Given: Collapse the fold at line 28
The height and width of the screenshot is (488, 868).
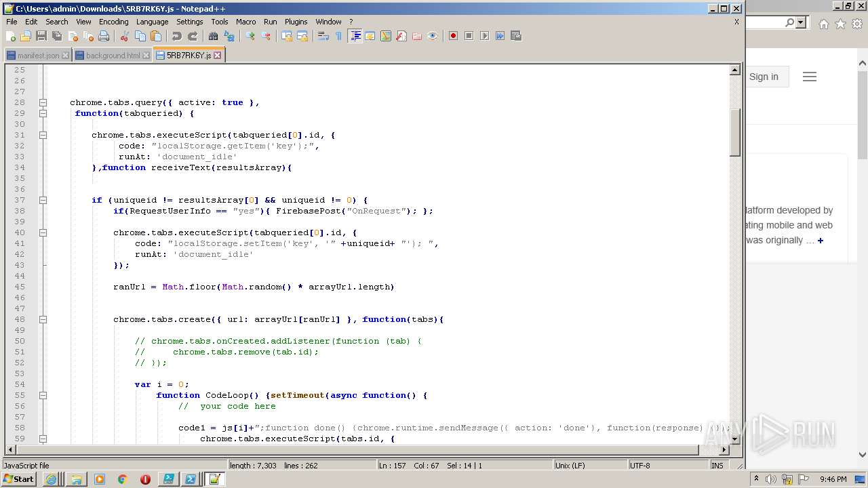Looking at the screenshot, I should [x=43, y=102].
